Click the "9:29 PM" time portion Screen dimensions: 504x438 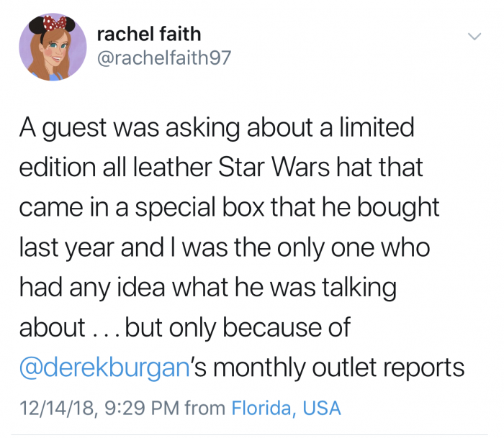pyautogui.click(x=142, y=408)
